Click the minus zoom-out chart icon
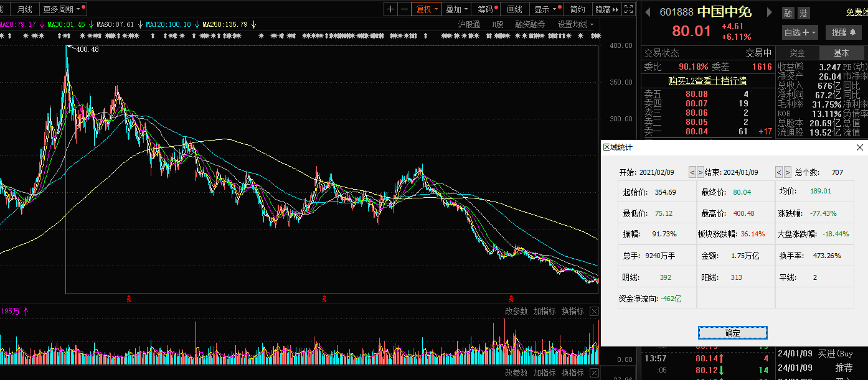The image size is (868, 380). click(404, 9)
